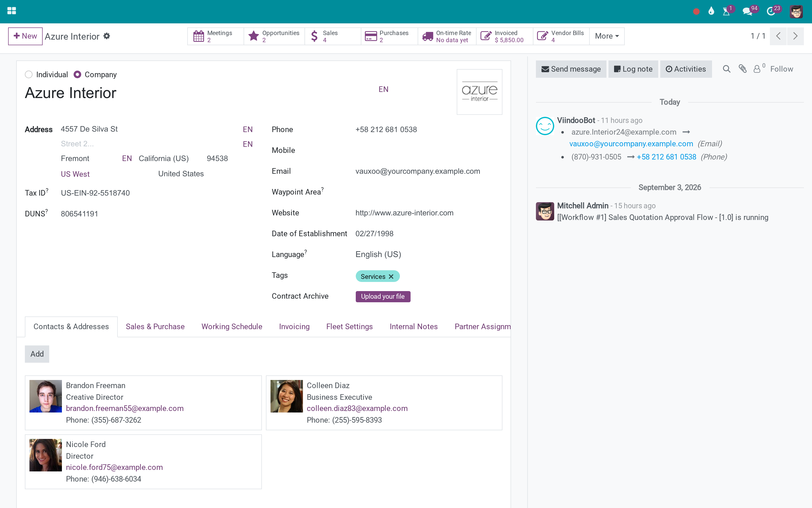Click the empty Mobile field
Image resolution: width=812 pixels, height=508 pixels.
[429, 150]
